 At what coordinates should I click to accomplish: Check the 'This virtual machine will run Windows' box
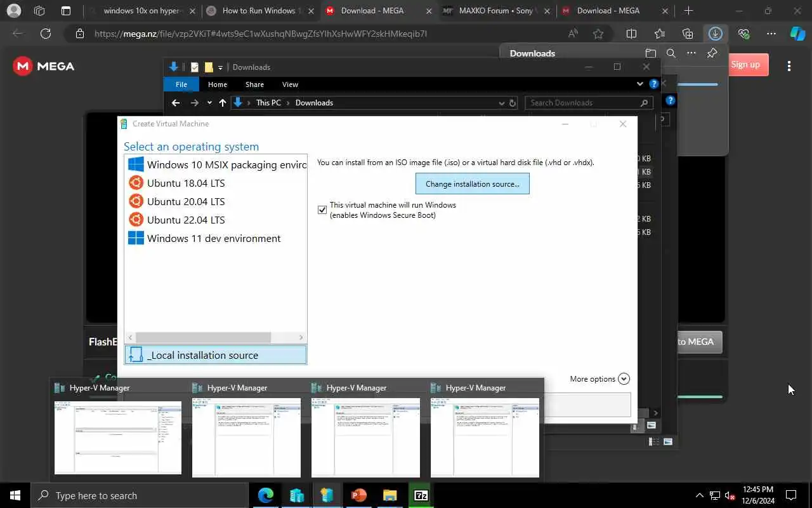(x=322, y=210)
